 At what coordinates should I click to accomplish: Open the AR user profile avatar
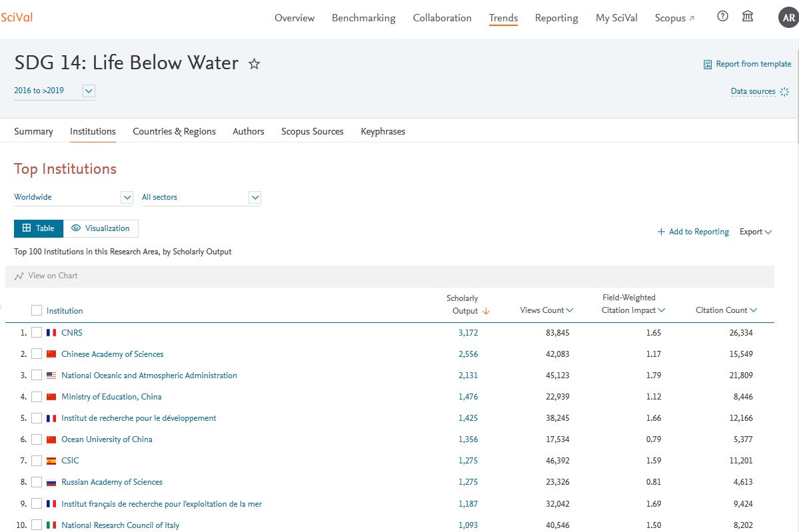[x=787, y=18]
